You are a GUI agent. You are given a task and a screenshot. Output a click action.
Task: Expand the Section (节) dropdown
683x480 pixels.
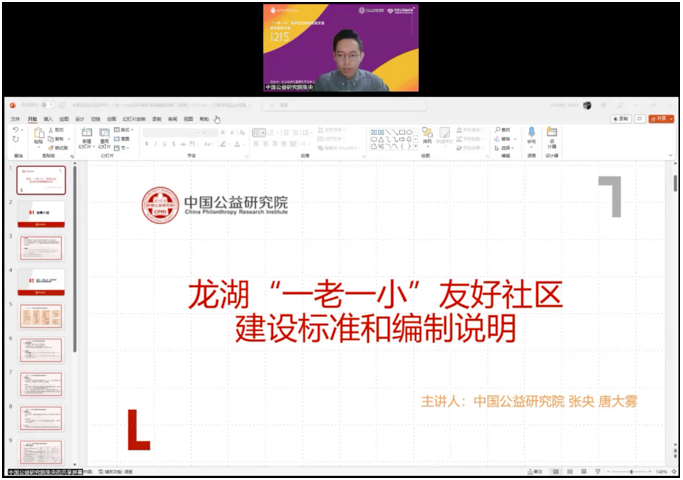[121, 148]
